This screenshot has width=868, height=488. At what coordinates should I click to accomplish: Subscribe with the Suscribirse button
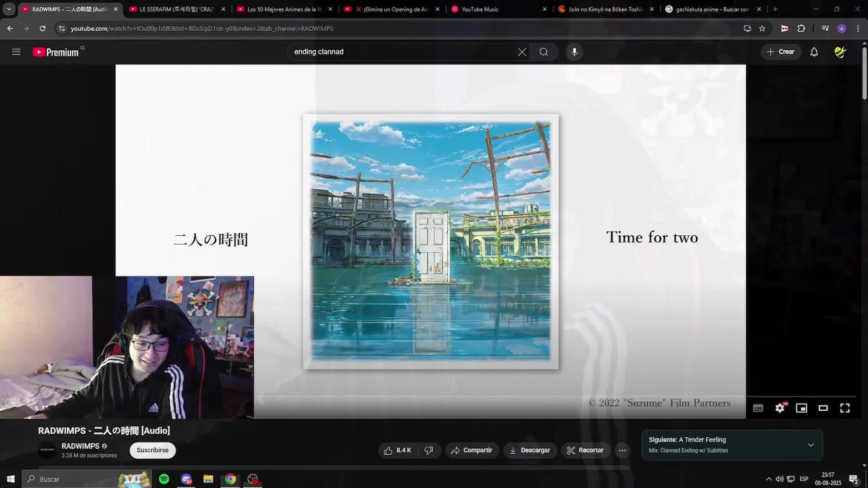click(x=153, y=450)
